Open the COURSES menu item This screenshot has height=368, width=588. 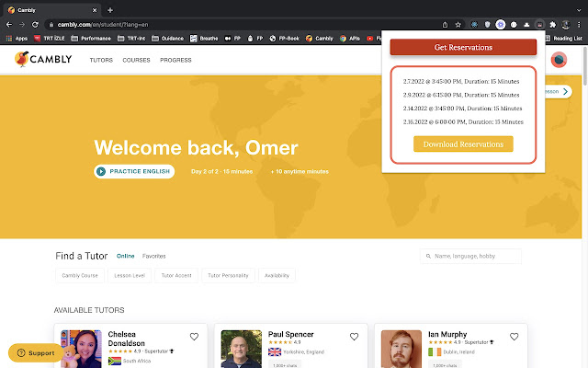[136, 60]
